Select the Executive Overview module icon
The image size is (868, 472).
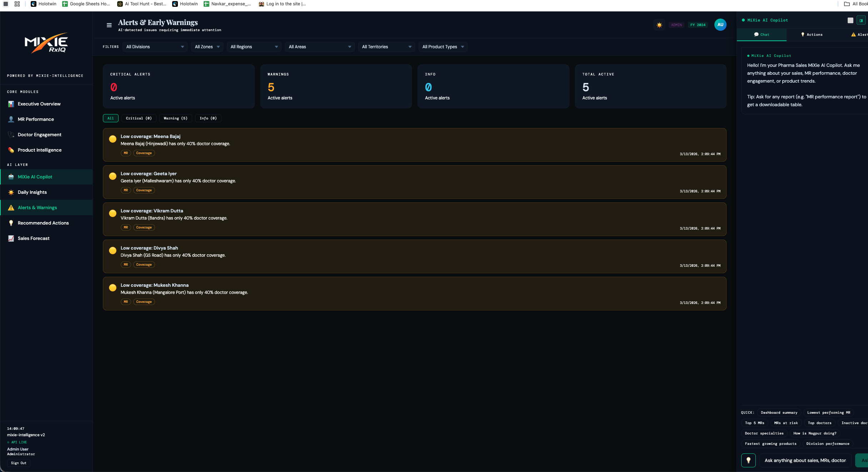point(11,104)
